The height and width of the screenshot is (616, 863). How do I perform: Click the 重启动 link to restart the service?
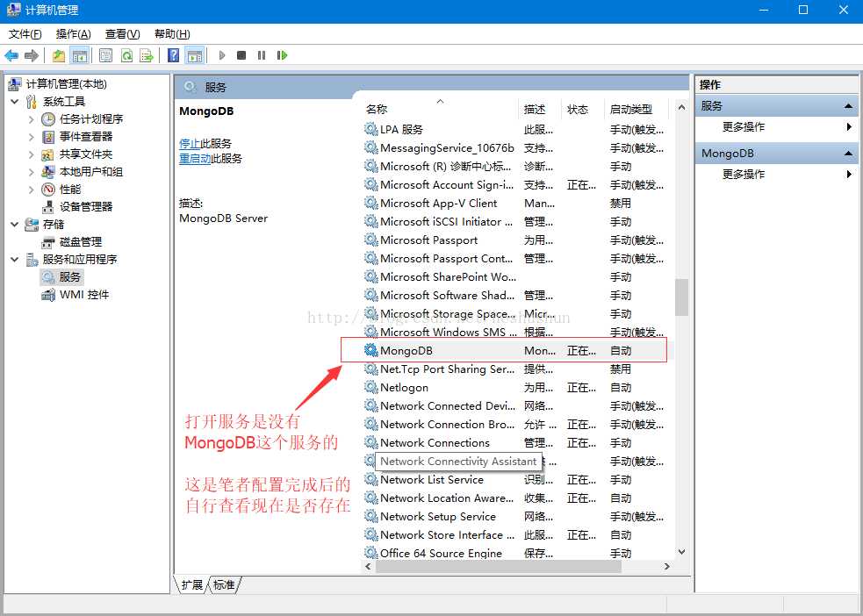pos(195,159)
